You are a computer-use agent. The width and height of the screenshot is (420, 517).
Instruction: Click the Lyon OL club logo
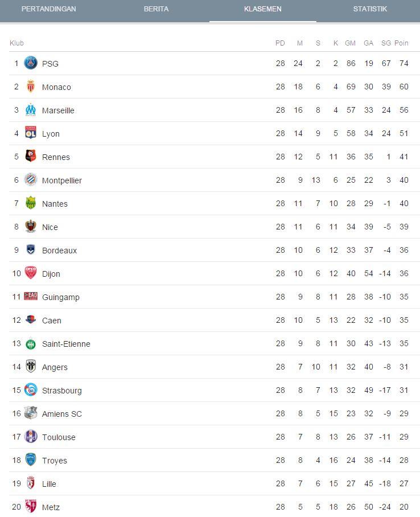click(x=31, y=133)
